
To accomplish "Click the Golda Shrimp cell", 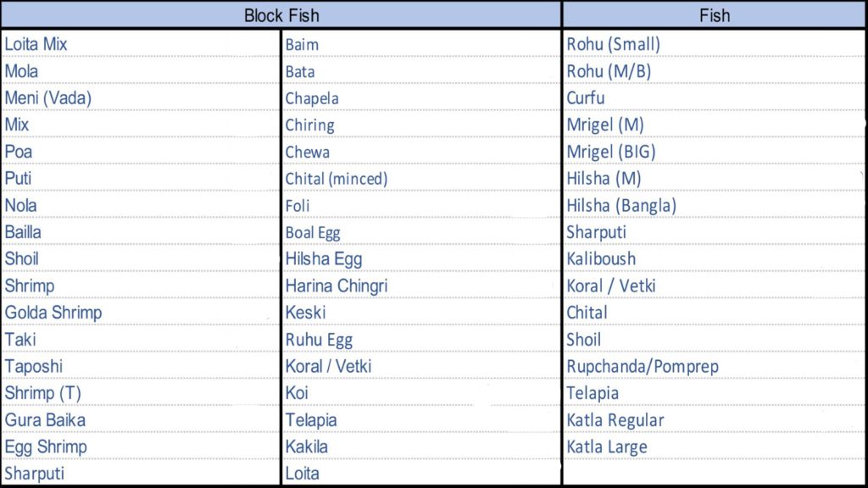I will (141, 312).
